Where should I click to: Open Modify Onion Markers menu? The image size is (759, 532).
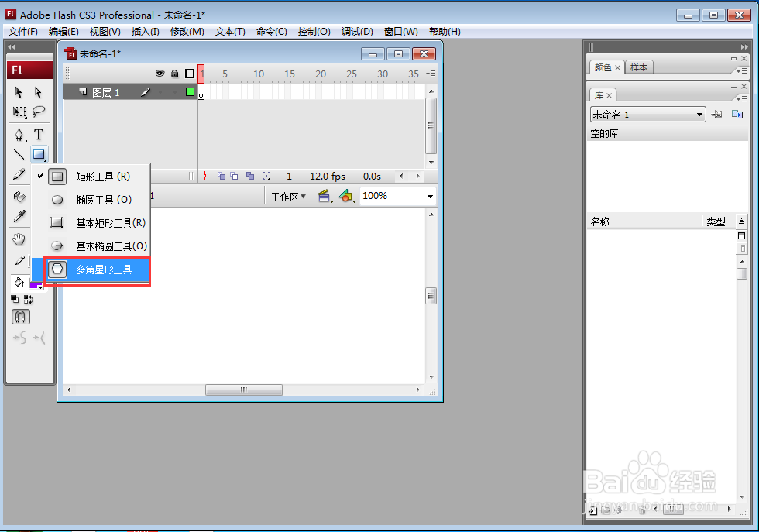266,177
